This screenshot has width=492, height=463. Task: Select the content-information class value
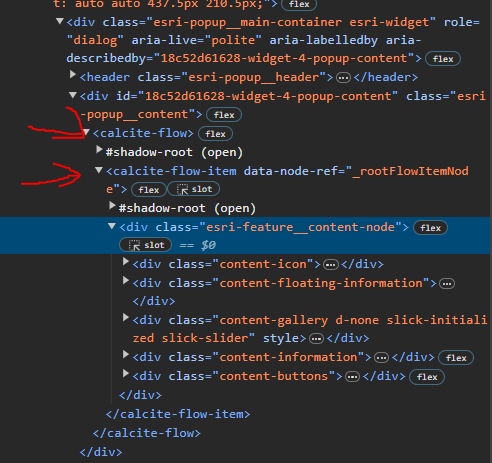pos(288,357)
